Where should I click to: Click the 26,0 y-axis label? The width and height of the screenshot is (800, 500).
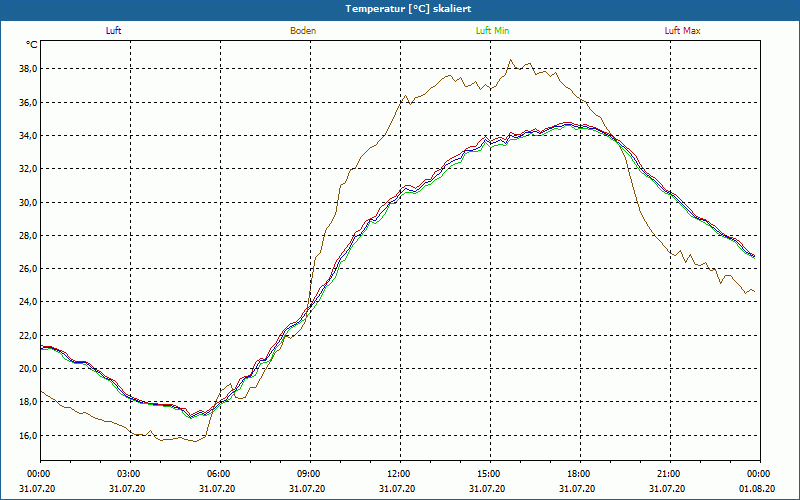click(27, 269)
